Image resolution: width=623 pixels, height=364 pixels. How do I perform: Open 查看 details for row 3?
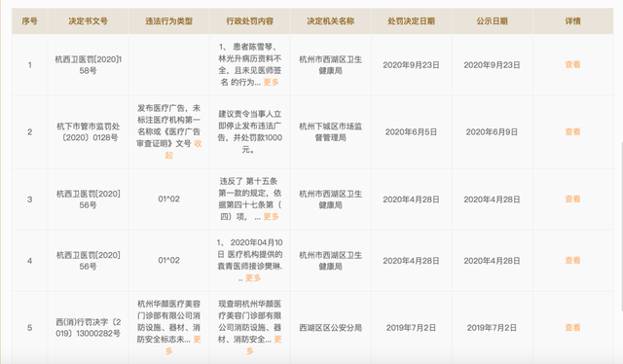pyautogui.click(x=572, y=200)
